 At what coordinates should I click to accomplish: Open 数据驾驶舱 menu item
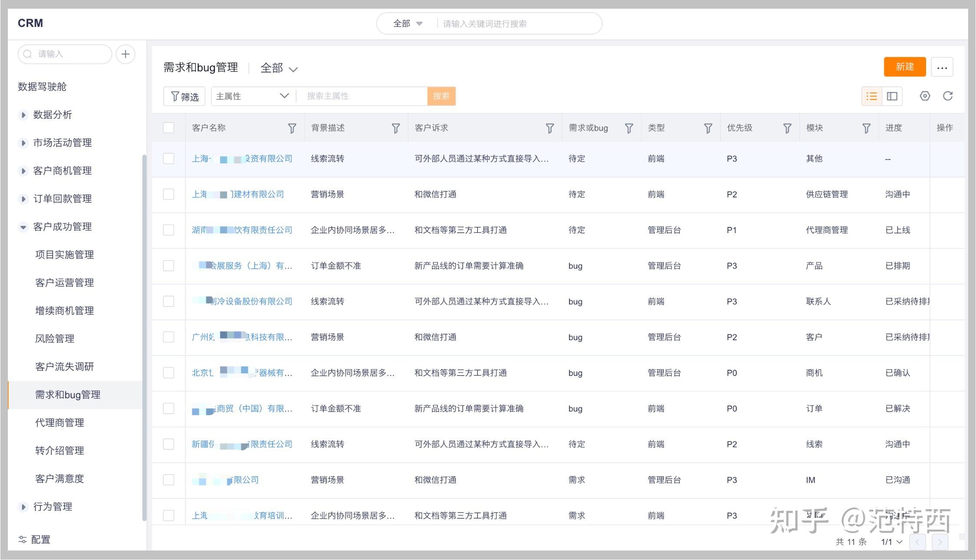coord(42,86)
